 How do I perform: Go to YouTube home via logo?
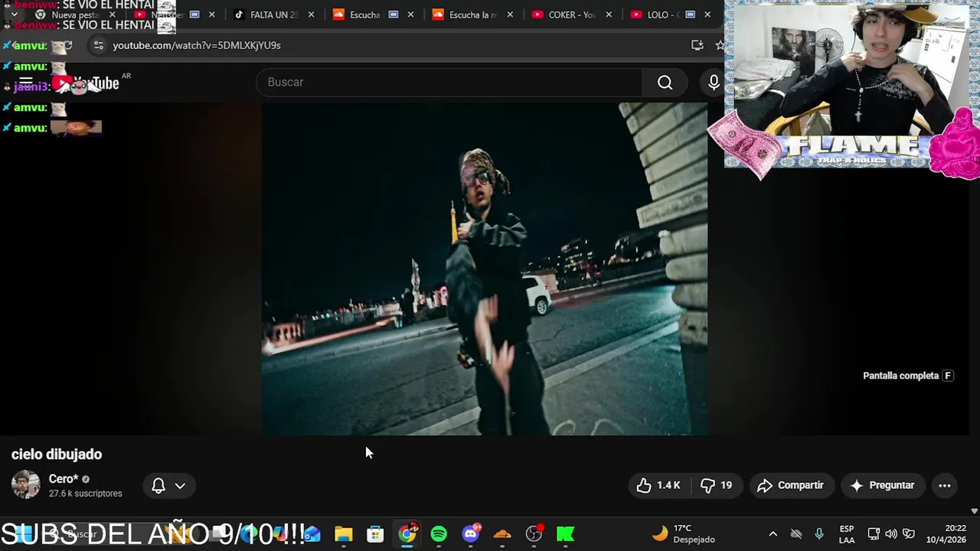pyautogui.click(x=87, y=83)
